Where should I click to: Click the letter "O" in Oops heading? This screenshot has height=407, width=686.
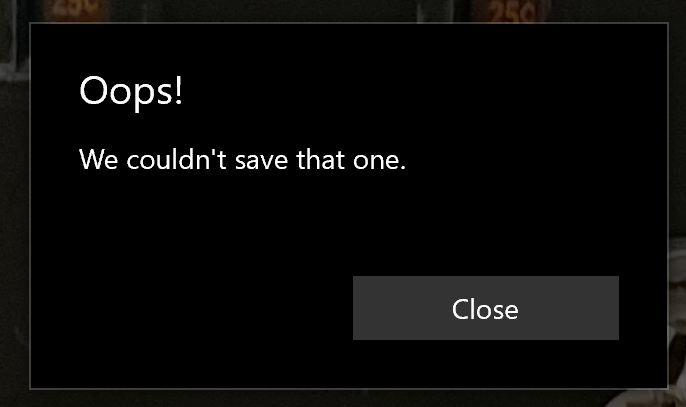click(x=93, y=90)
